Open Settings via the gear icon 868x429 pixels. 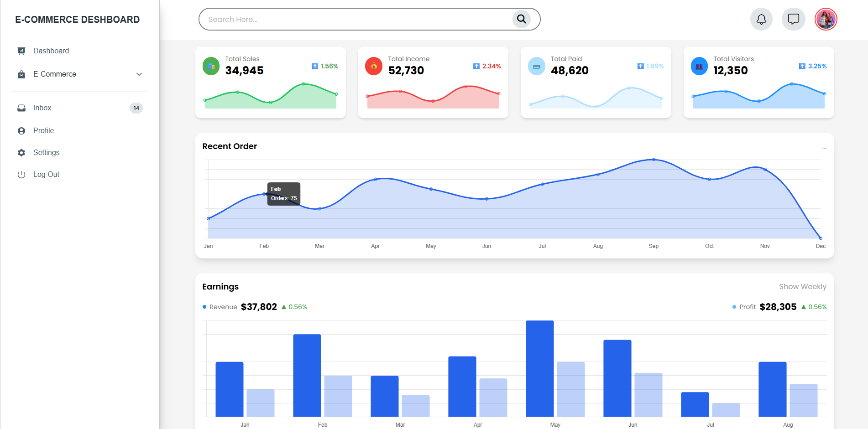coord(21,152)
